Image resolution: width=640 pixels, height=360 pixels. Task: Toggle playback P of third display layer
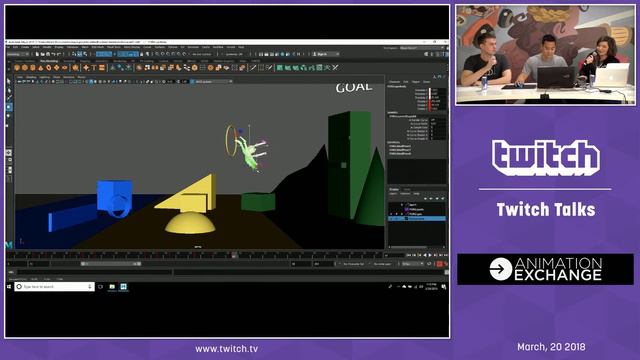[396, 214]
